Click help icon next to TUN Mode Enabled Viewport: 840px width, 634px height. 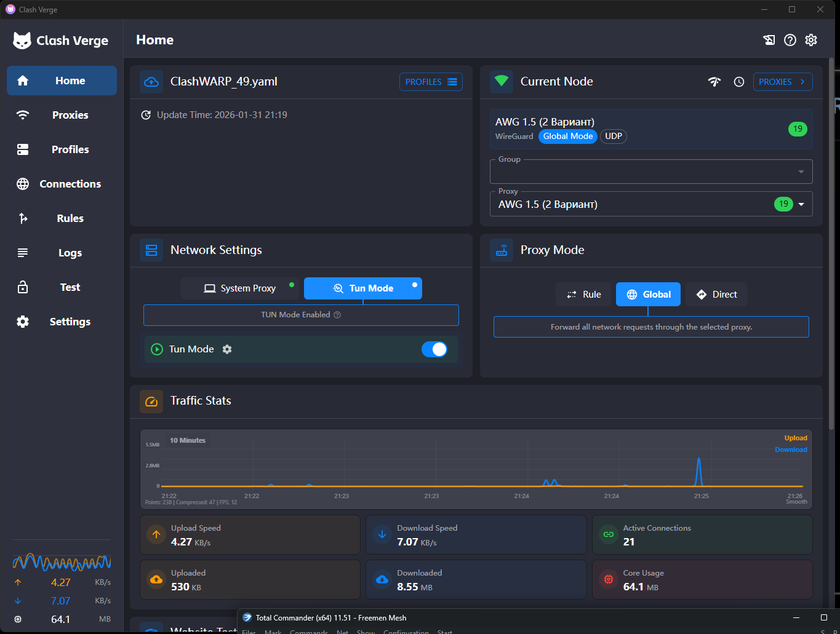tap(337, 315)
